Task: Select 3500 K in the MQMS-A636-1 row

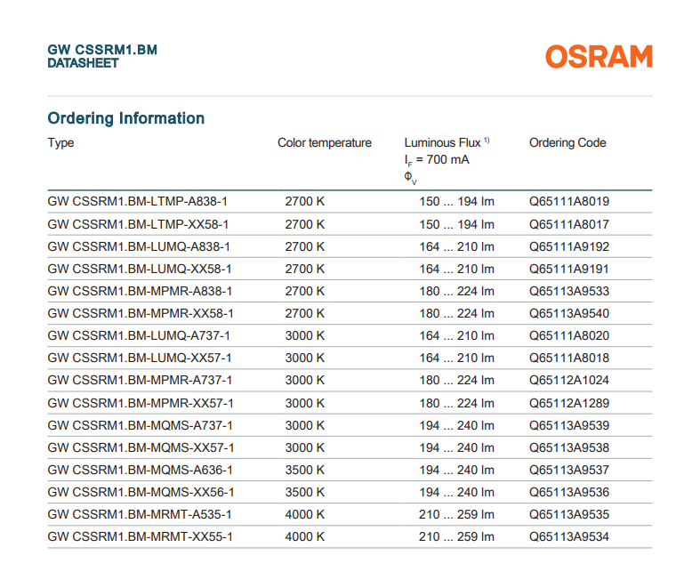Action: pyautogui.click(x=305, y=470)
